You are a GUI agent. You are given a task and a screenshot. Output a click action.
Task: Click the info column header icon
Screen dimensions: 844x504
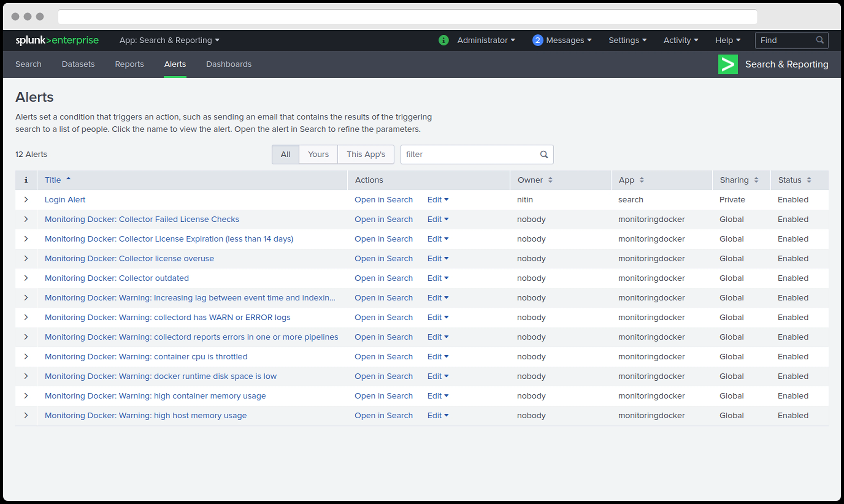point(26,180)
